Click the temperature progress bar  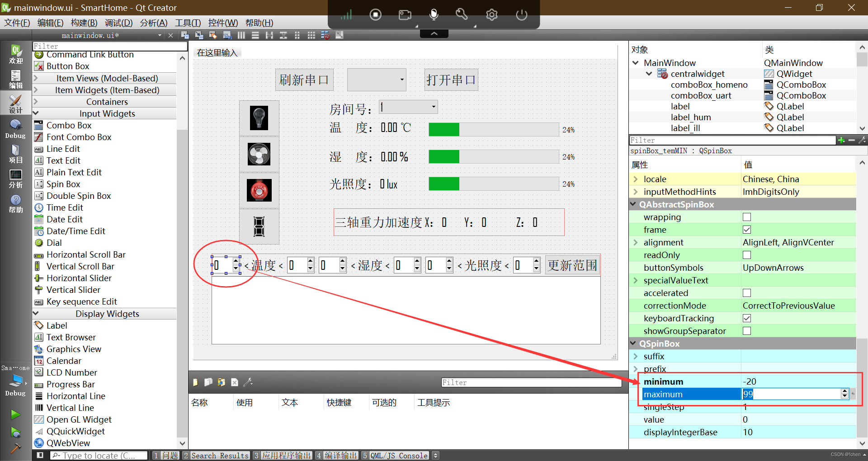[x=494, y=130]
